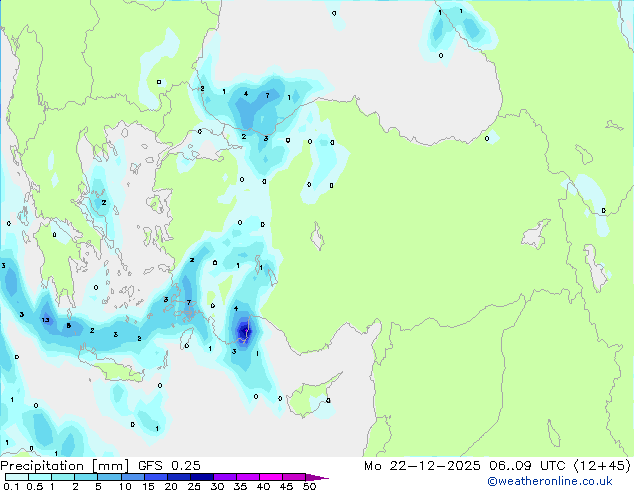The width and height of the screenshot is (634, 490).
Task: Click the '8' value beside the 13
Action: click(69, 325)
